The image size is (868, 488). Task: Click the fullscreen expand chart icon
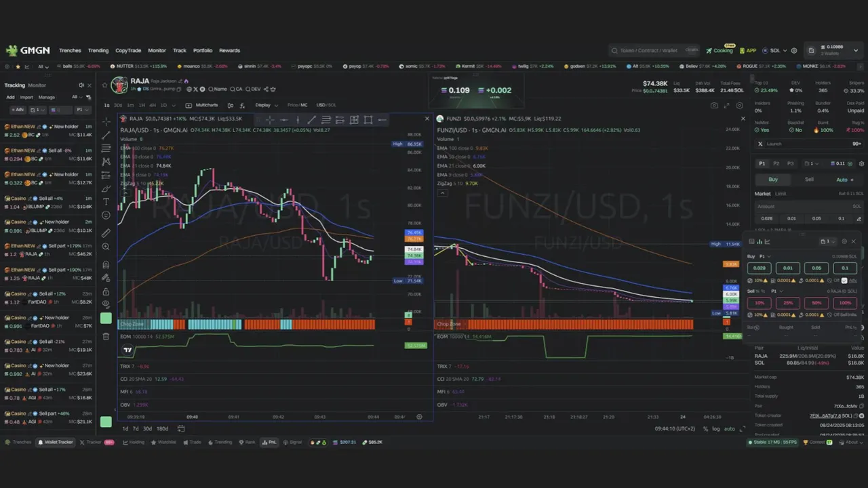tap(727, 105)
